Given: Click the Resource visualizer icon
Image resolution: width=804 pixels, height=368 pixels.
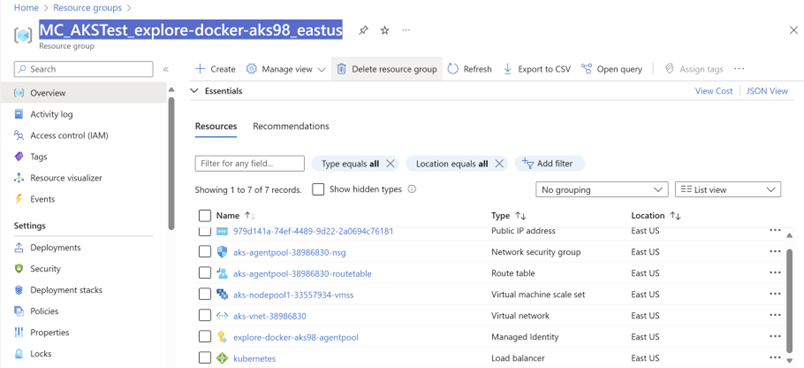Looking at the screenshot, I should pyautogui.click(x=19, y=178).
